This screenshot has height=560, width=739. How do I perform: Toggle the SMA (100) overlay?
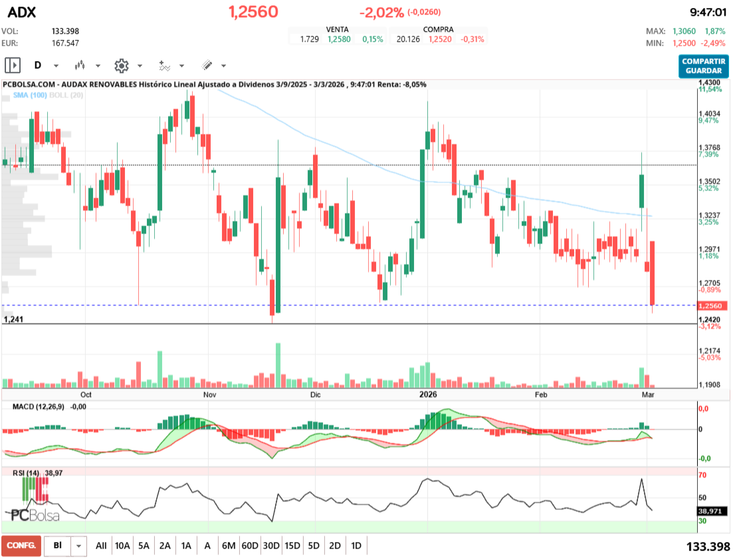[29, 95]
